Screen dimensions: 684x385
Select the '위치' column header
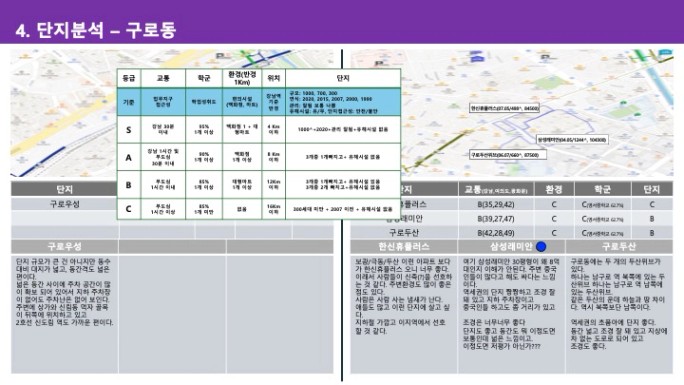point(274,78)
